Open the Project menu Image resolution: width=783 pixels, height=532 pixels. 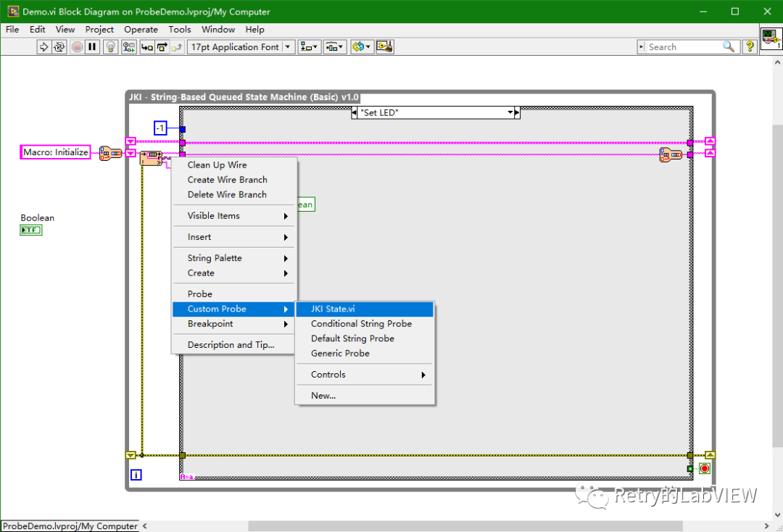pyautogui.click(x=99, y=30)
